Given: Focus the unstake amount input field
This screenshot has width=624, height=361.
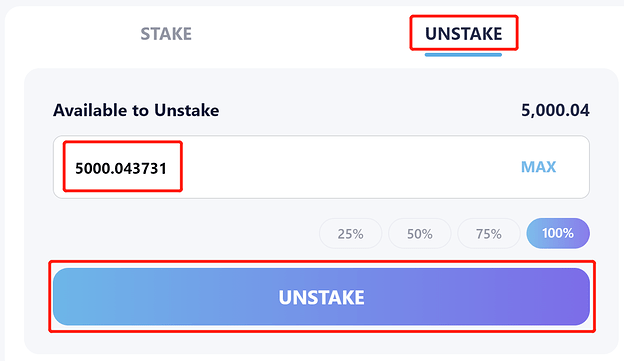Looking at the screenshot, I should point(321,167).
